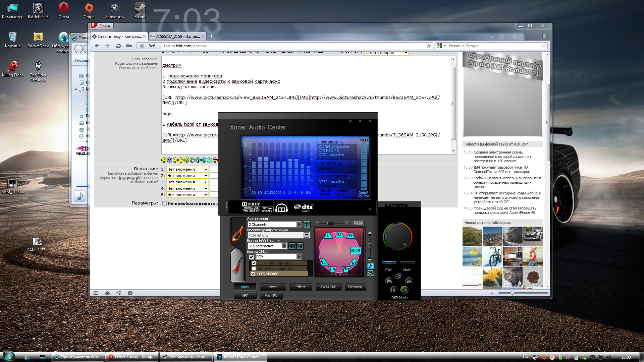This screenshot has height=362, width=644.
Task: Adjust the vertical slider beside speaker layout
Action: 370,246
